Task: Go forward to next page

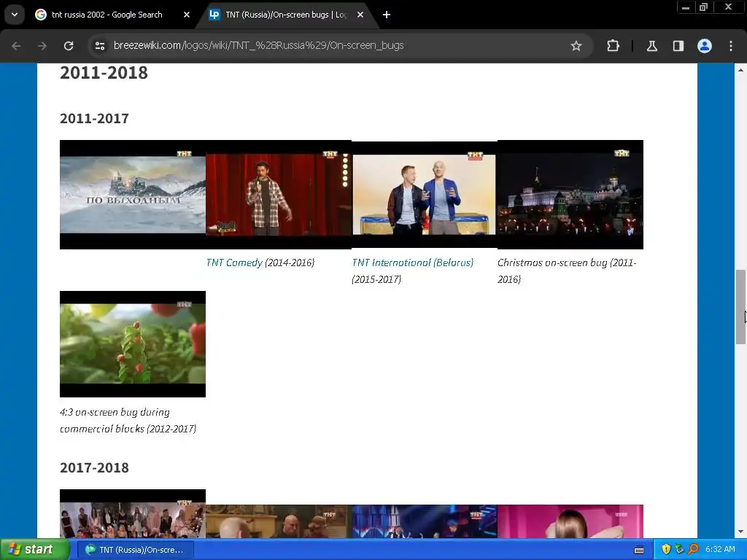Action: click(x=42, y=46)
